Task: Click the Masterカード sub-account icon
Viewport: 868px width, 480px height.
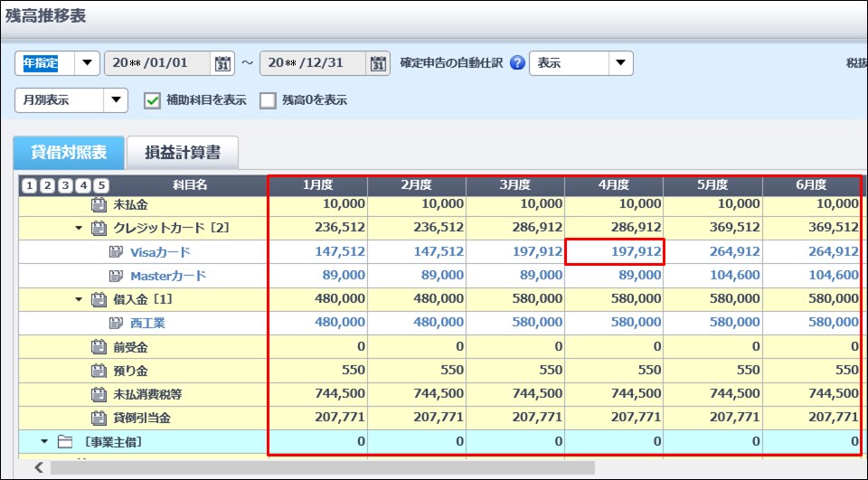Action: [x=116, y=275]
